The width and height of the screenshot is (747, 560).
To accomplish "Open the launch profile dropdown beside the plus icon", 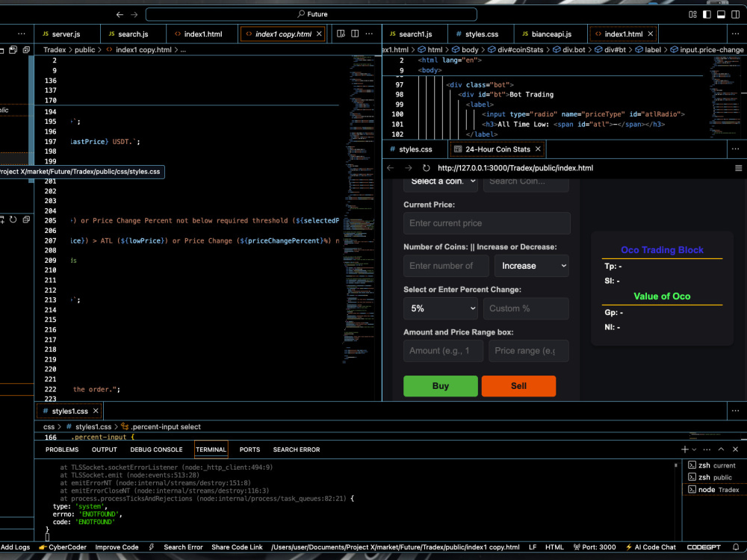I will 694,449.
